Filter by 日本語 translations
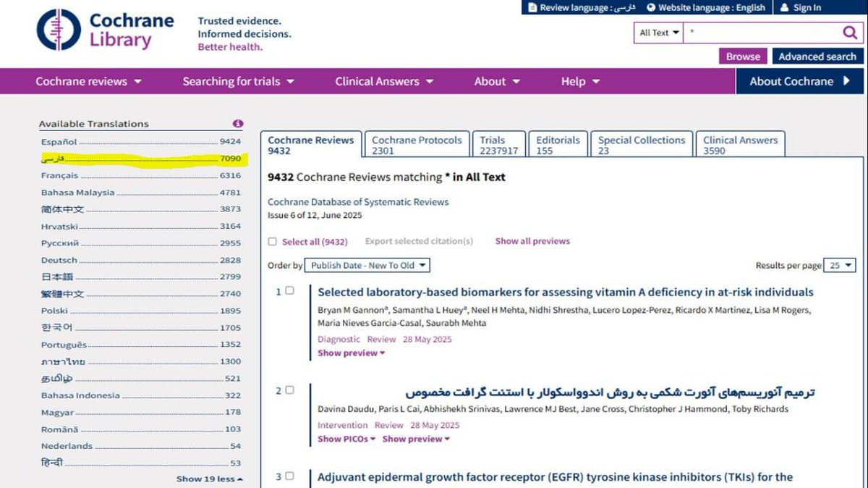The image size is (868, 488). (x=141, y=277)
